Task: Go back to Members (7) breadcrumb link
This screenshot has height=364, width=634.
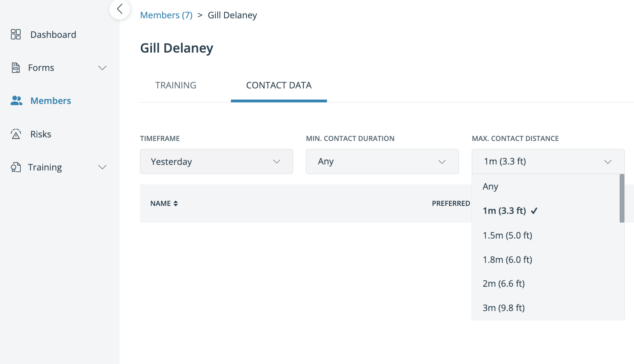Action: [x=166, y=15]
